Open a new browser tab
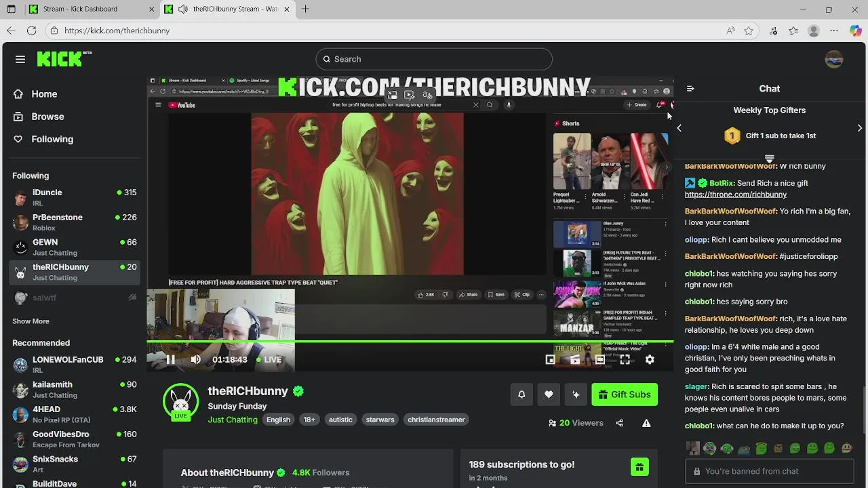Screen dimensions: 868x488 306,9
